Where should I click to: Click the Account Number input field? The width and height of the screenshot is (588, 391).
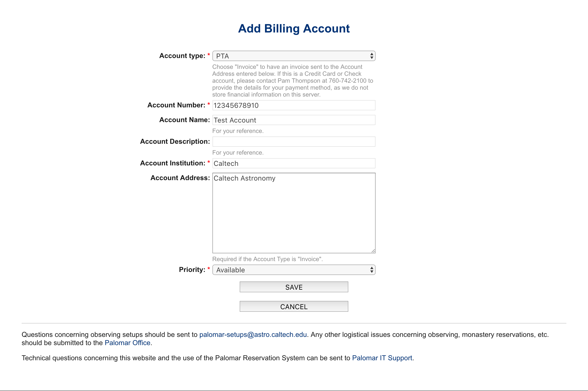pyautogui.click(x=294, y=105)
